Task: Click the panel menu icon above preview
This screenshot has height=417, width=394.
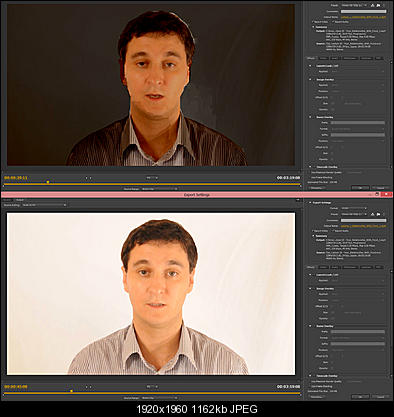Action: [298, 200]
